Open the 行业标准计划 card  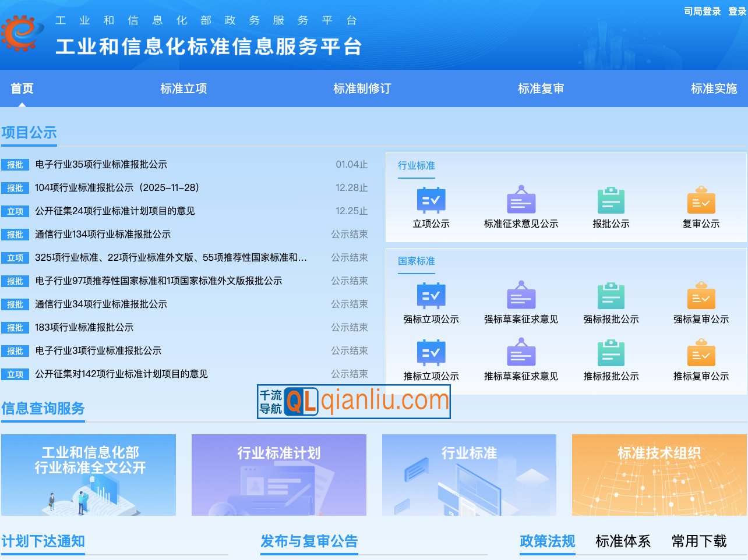pyautogui.click(x=278, y=474)
